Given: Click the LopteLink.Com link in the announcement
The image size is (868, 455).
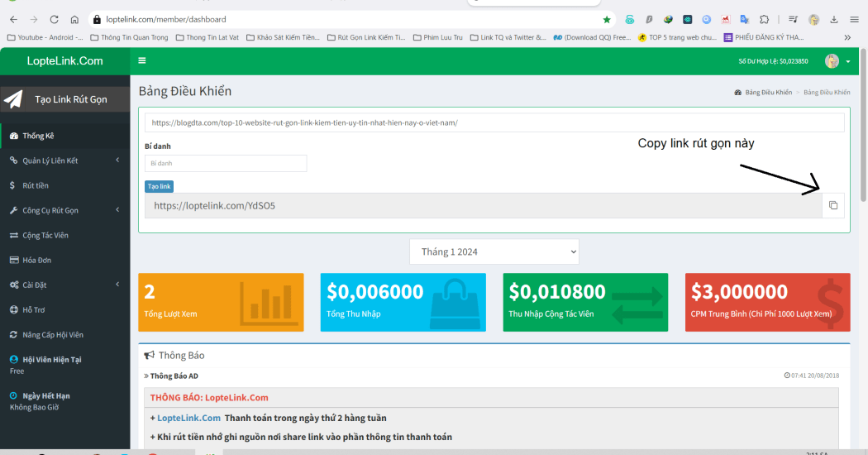Looking at the screenshot, I should 188,418.
